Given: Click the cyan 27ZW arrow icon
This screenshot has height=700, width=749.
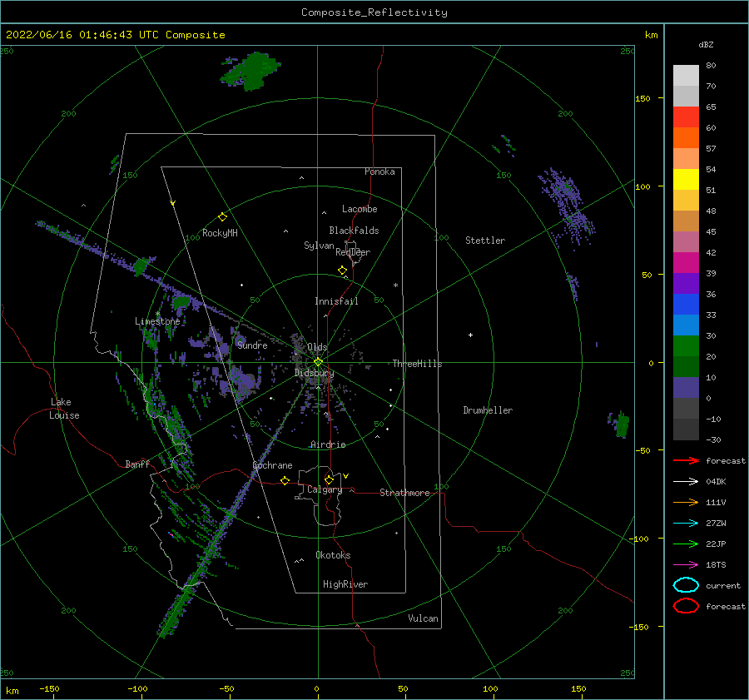Looking at the screenshot, I should point(686,524).
